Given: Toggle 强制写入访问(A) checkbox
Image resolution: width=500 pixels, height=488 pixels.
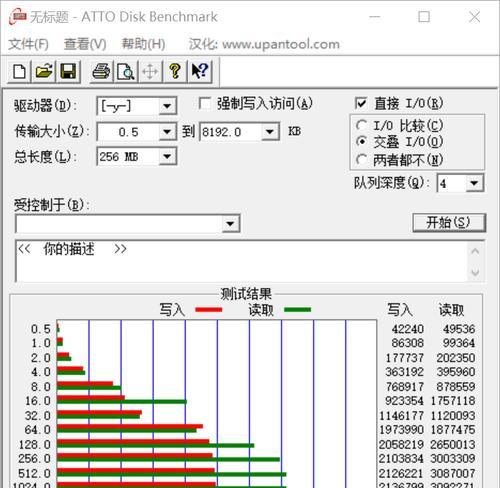Looking at the screenshot, I should pyautogui.click(x=204, y=103).
